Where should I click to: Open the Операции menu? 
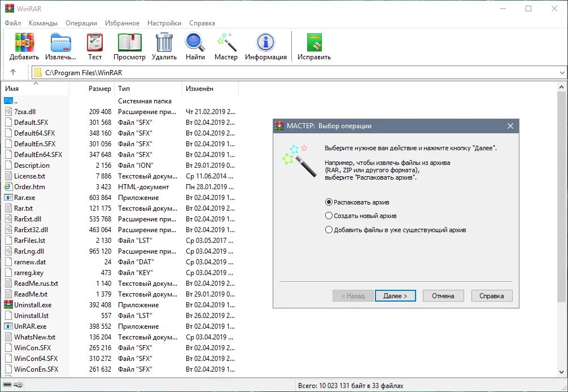tap(81, 23)
